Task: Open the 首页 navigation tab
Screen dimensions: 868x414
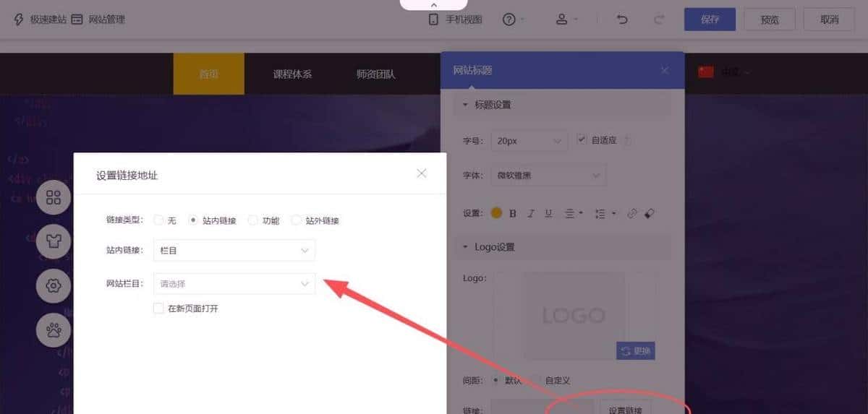Action: click(x=208, y=74)
